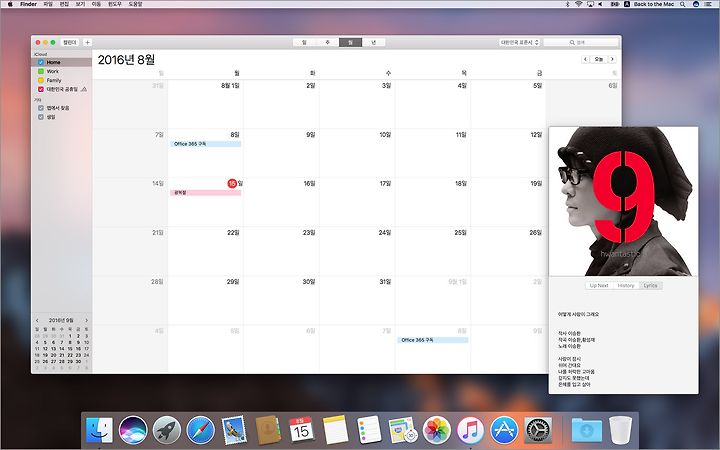Open the 편집 (Edit) menu
This screenshot has height=450, width=720.
pos(64,4)
